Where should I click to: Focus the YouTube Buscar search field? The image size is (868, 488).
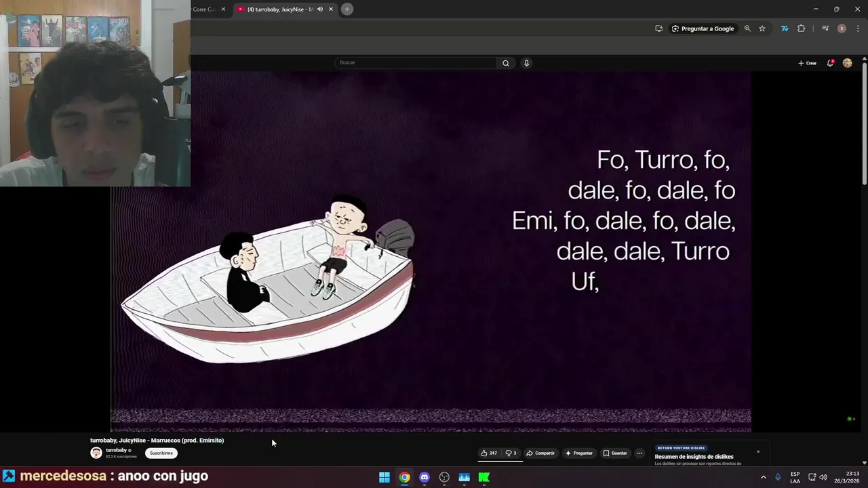click(416, 62)
